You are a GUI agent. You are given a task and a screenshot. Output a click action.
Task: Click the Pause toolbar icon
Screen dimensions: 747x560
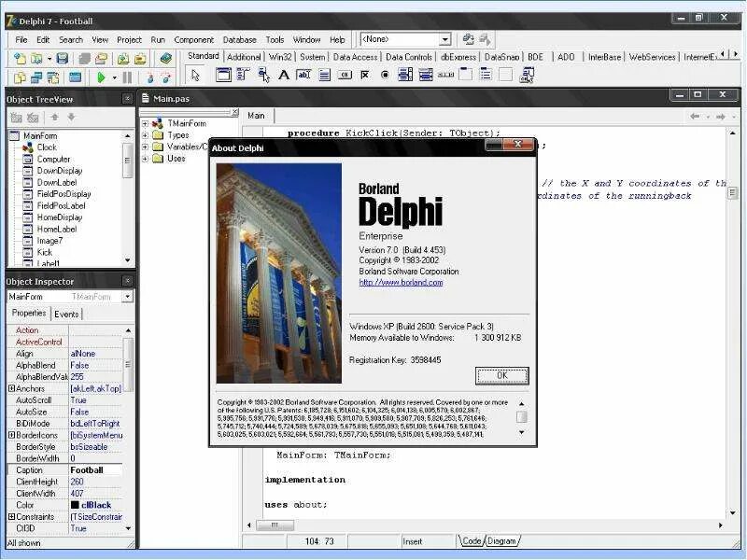[x=127, y=77]
